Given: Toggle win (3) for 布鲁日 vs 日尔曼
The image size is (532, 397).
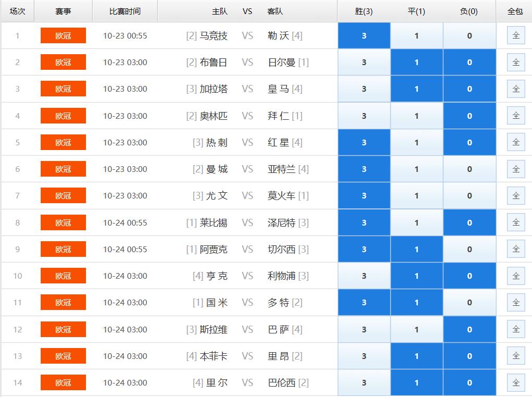Looking at the screenshot, I should click(x=364, y=62).
